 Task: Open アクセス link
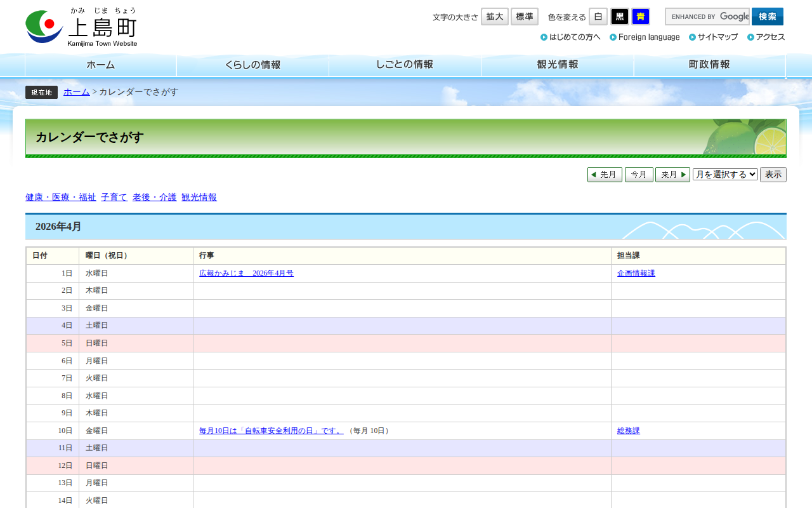(766, 37)
